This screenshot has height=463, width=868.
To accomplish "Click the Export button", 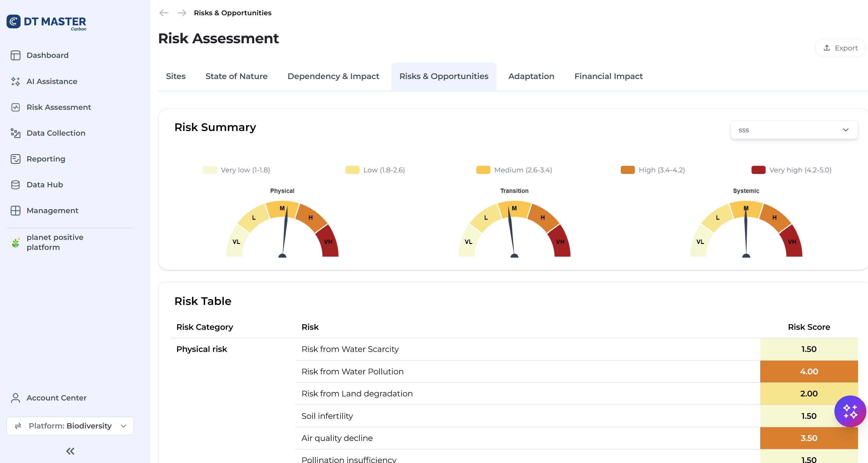I will (840, 48).
